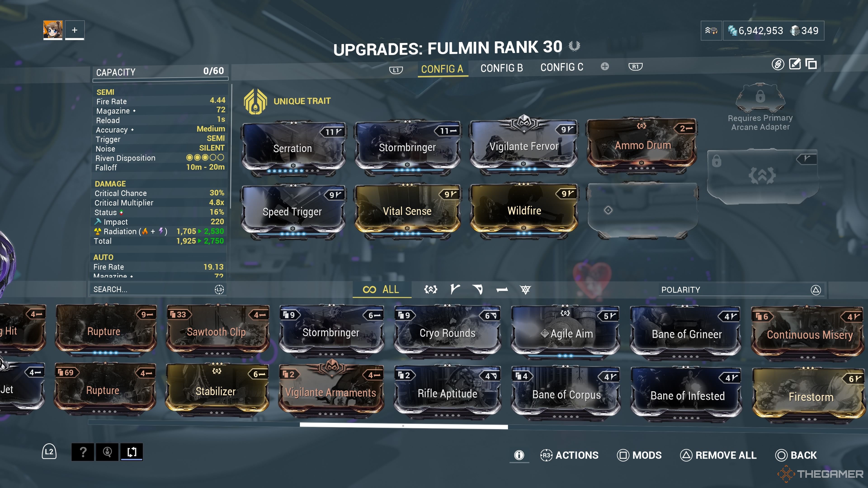
Task: Click the Madurai polarity icon in mod filter
Action: [x=454, y=290]
